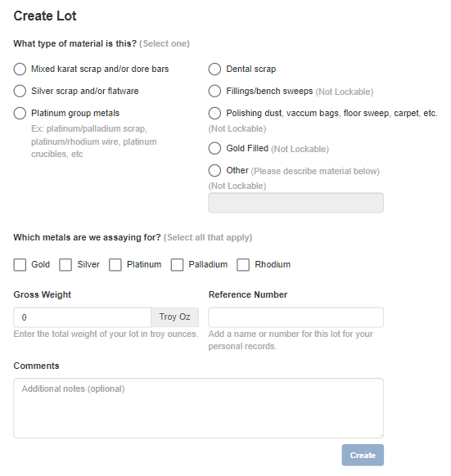The image size is (451, 476).
Task: Select Fillings/bench sweeps option
Action: pyautogui.click(x=214, y=91)
